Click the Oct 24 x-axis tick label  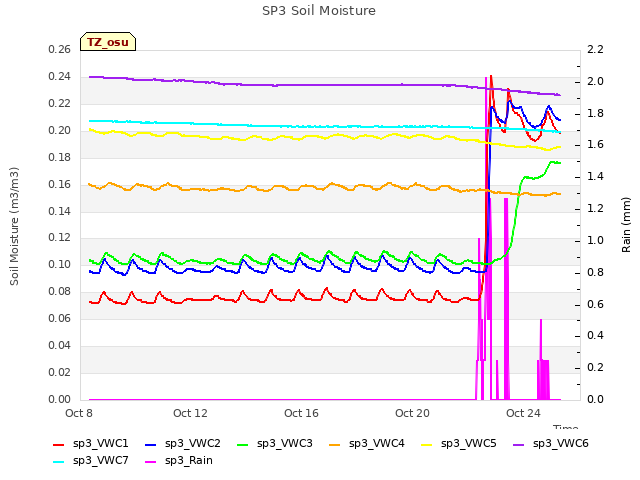(x=523, y=413)
